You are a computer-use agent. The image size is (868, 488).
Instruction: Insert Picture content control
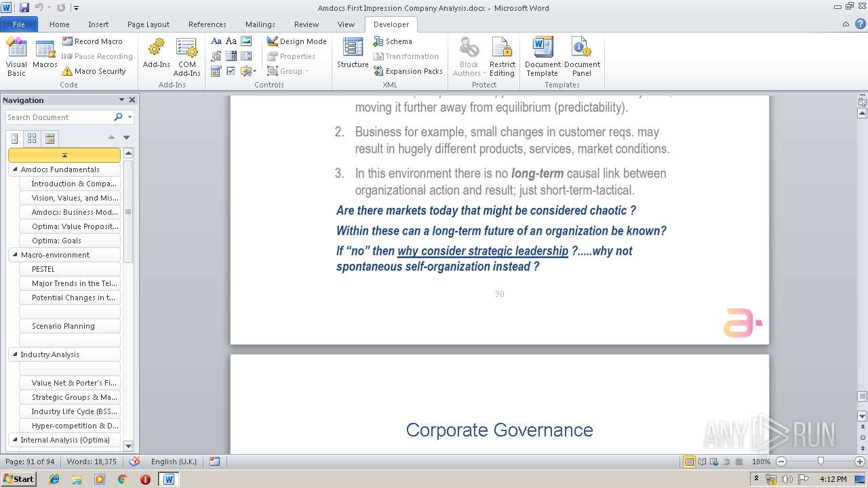click(246, 41)
